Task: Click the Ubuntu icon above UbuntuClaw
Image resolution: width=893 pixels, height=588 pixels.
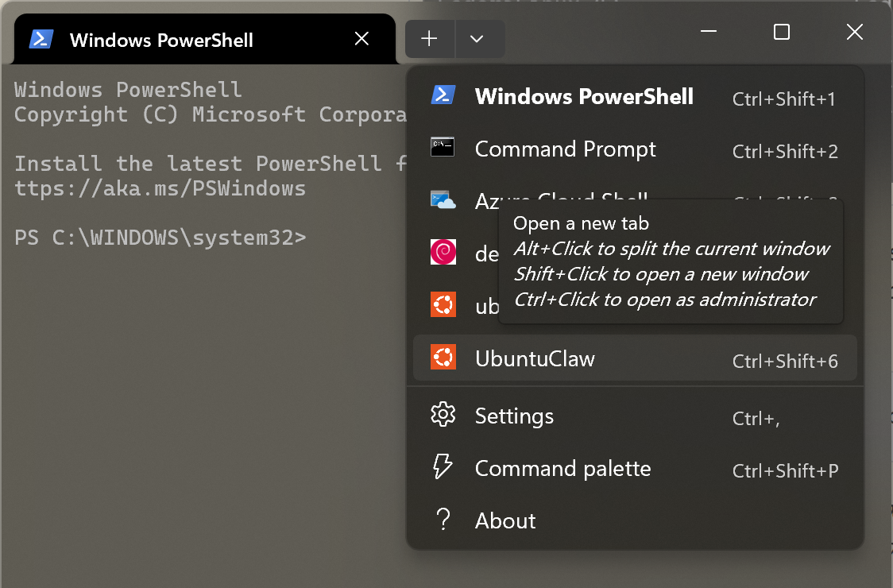Action: [x=443, y=304]
